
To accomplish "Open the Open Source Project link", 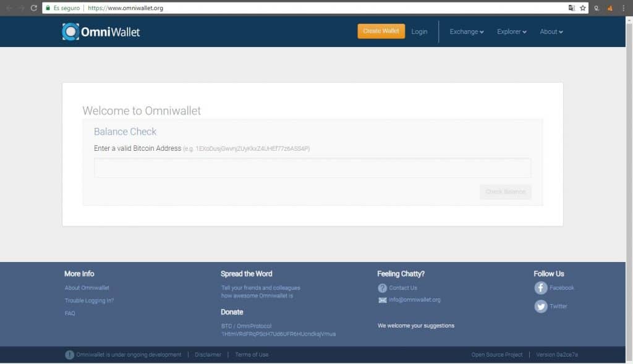I will [496, 355].
